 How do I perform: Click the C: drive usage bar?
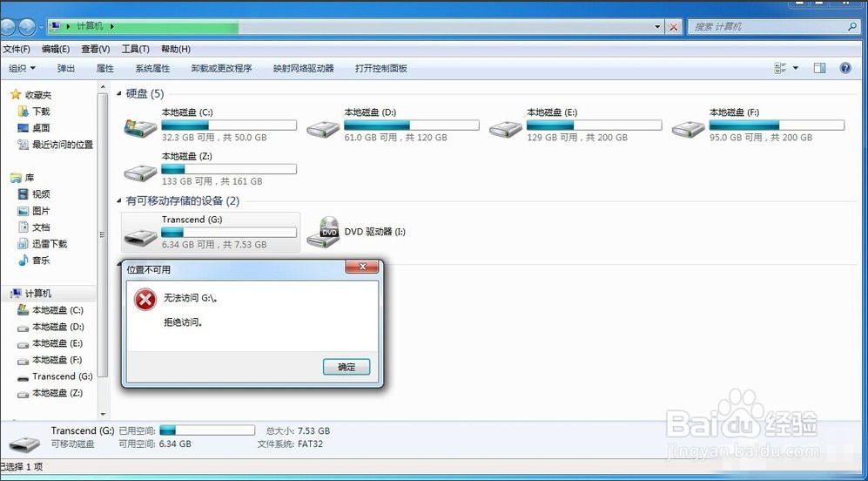pos(229,125)
